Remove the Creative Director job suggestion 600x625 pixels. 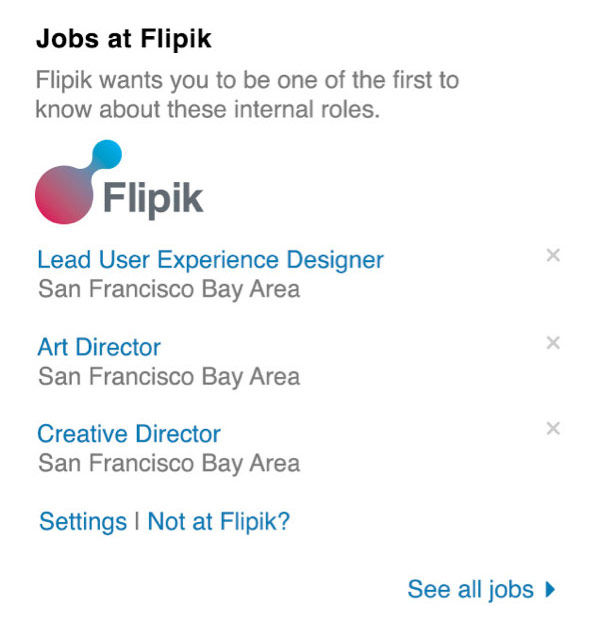point(553,429)
